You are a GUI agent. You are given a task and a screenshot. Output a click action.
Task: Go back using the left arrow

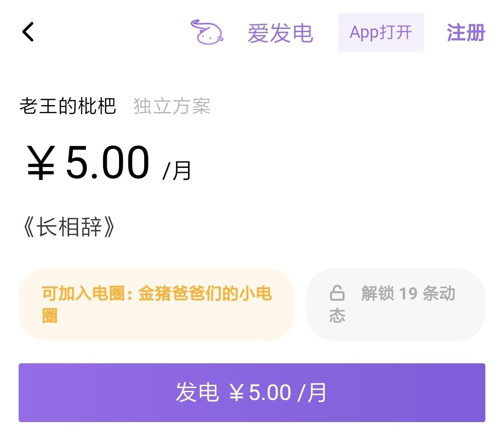(x=28, y=32)
